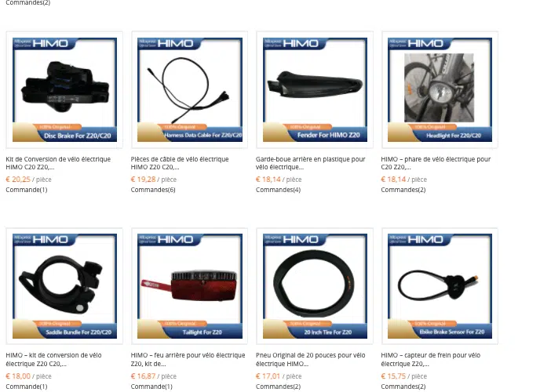Screen dimensions: 540x392
Task: Open the Ebike Brake Sensor product image
Action: (440, 286)
